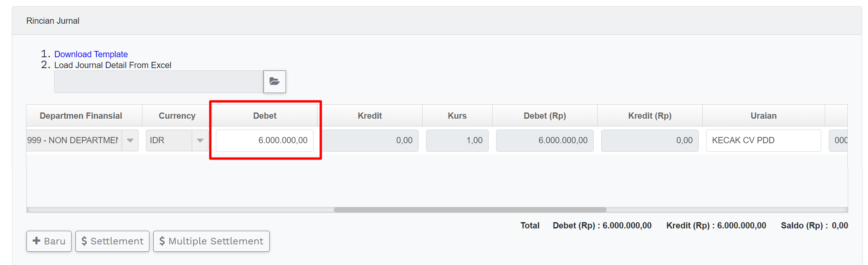Click the Baru button to add row

(x=49, y=241)
